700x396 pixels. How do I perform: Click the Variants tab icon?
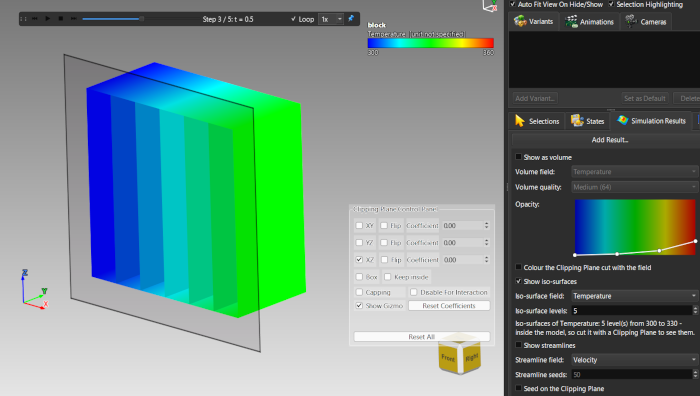(x=520, y=21)
